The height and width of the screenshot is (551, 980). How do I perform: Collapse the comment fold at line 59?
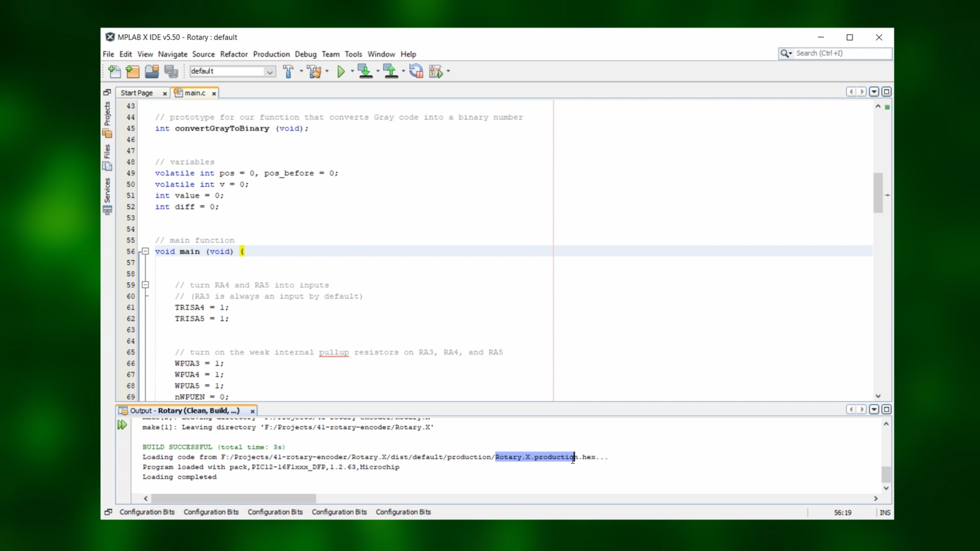(x=145, y=285)
